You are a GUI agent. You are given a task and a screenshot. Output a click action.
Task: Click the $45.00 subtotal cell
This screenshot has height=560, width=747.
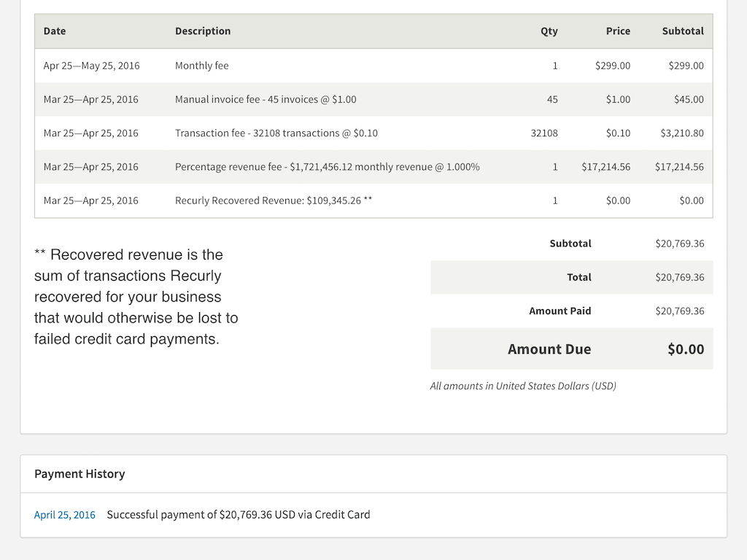tap(689, 99)
